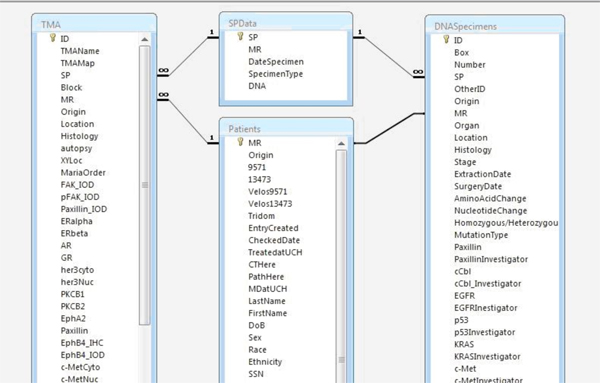Select the Patients–DNASpecimens relationship line
The height and width of the screenshot is (383, 600).
(x=389, y=129)
